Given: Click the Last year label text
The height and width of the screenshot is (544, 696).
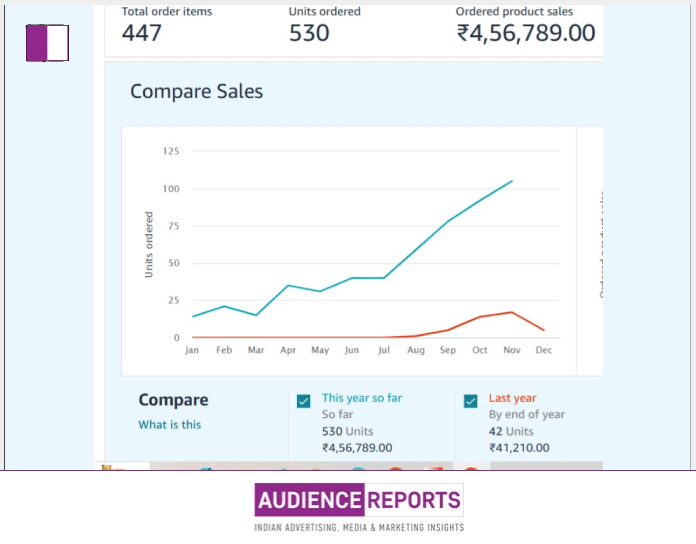Looking at the screenshot, I should click(512, 398).
